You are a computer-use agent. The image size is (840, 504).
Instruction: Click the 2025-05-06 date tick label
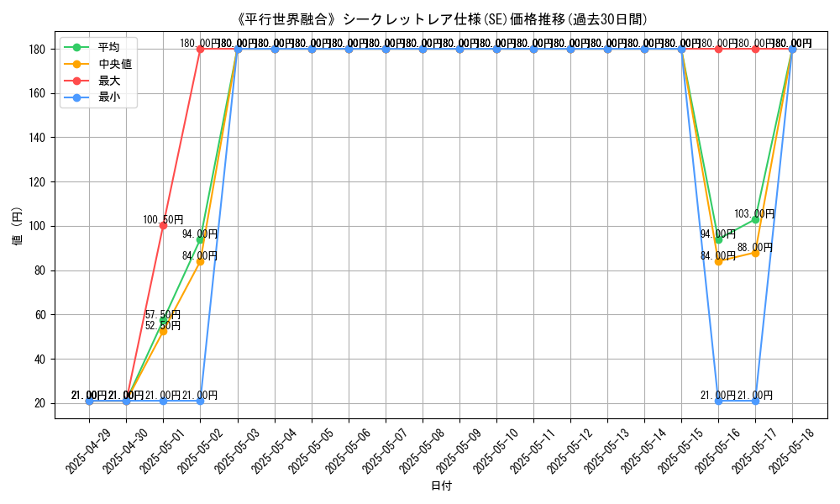(x=347, y=451)
